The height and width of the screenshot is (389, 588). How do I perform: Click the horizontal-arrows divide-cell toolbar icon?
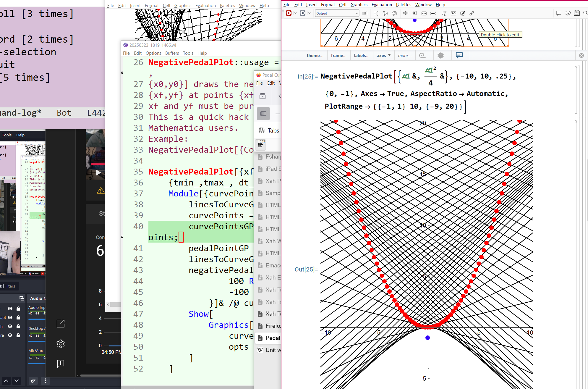[406, 13]
